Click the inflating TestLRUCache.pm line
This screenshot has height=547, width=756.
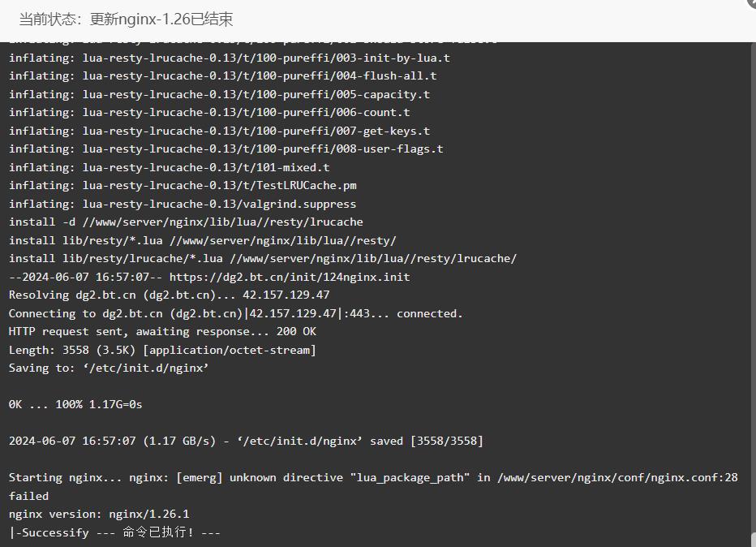tap(183, 186)
